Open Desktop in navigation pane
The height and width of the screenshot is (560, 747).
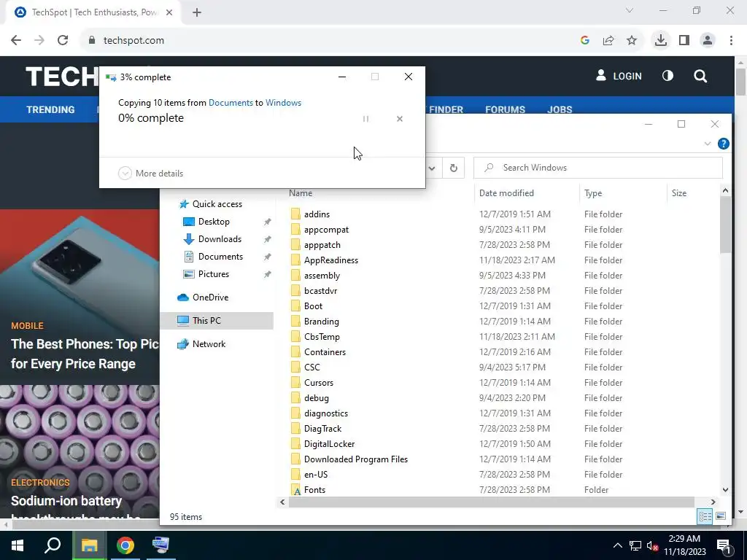(214, 222)
